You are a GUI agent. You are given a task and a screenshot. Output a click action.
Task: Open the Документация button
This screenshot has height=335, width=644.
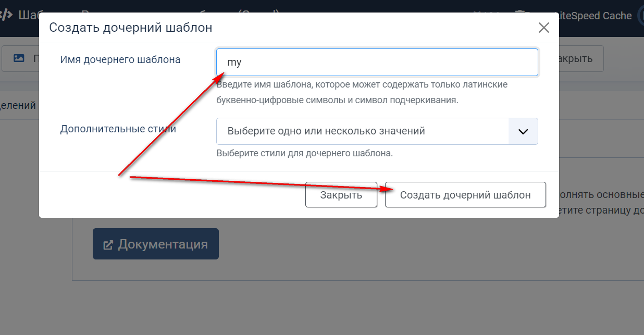pyautogui.click(x=155, y=244)
